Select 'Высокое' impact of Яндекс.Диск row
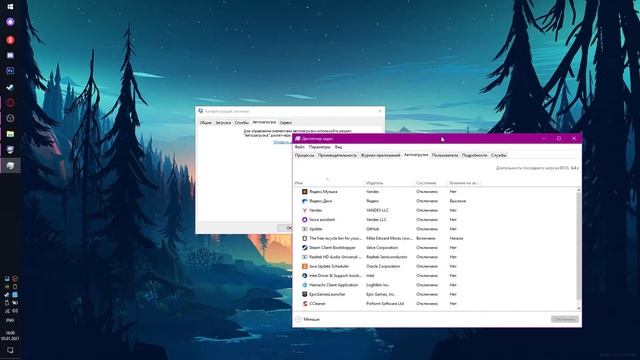Viewport: 640px width, 360px height. 458,201
